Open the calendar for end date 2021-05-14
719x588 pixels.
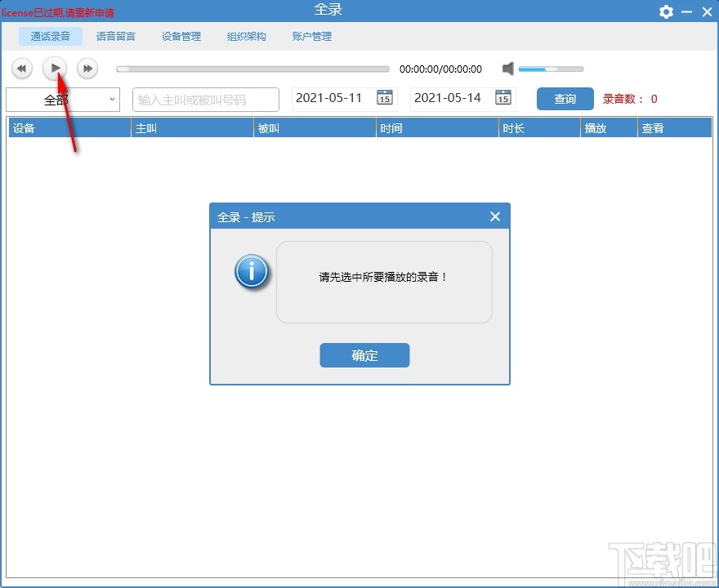tap(504, 97)
